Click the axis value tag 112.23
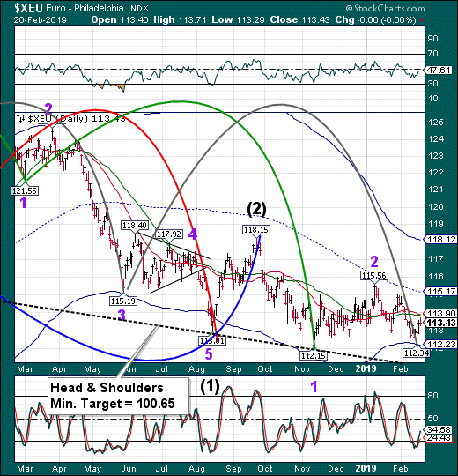This screenshot has height=476, width=458. (x=440, y=344)
